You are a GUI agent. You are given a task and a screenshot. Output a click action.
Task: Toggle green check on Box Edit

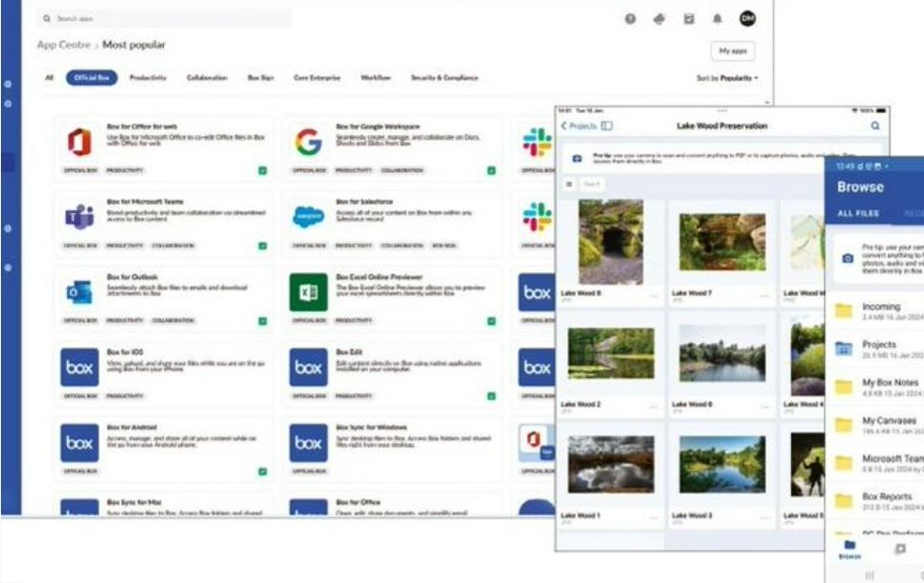point(492,396)
